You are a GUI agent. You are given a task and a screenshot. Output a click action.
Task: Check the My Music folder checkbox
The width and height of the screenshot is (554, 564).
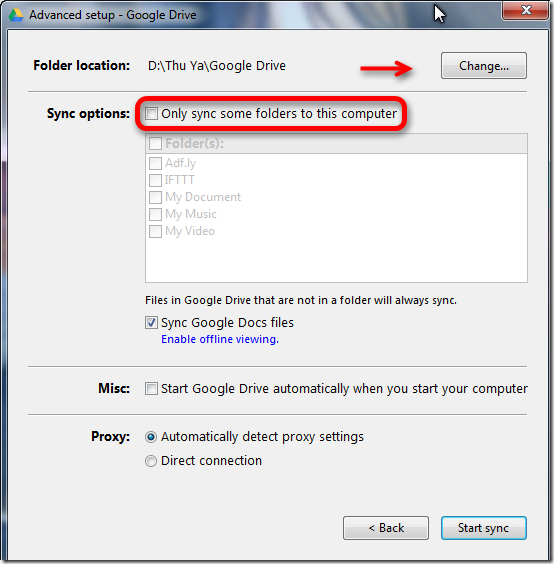coord(155,214)
